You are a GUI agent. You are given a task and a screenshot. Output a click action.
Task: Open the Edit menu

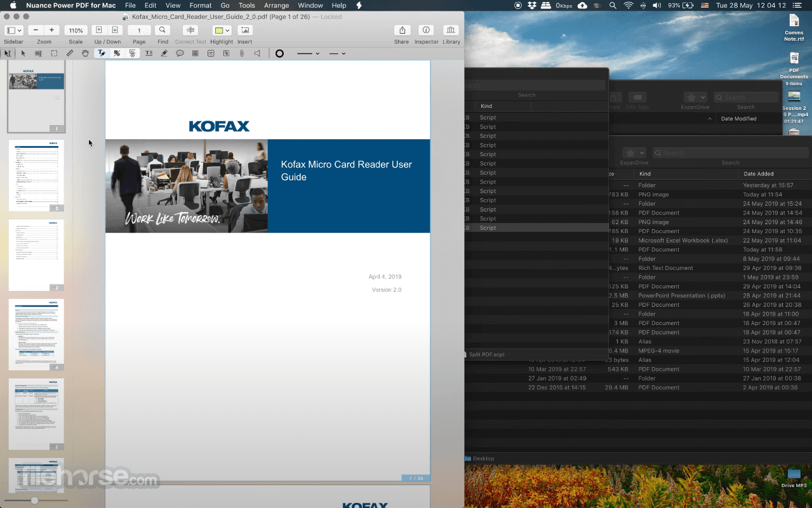[x=150, y=5]
